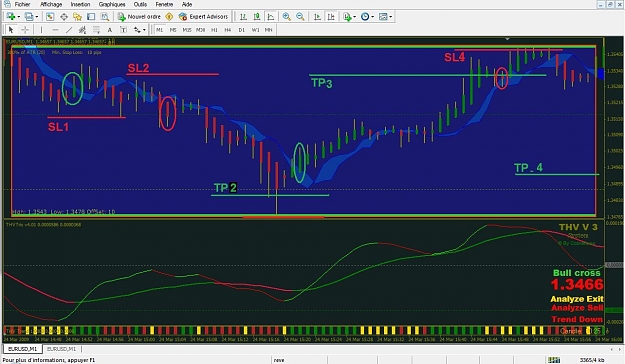The image size is (625, 364).
Task: Open the Aide menu
Action: [x=187, y=4]
